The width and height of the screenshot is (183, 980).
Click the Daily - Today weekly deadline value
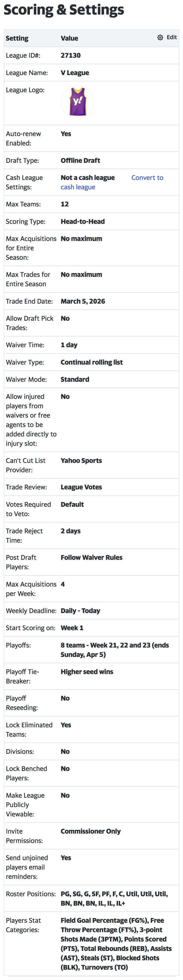80,611
